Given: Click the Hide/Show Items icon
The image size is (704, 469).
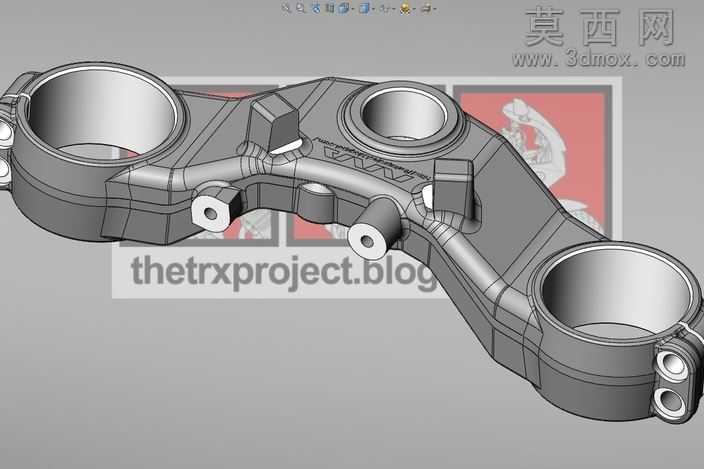Looking at the screenshot, I should click(x=384, y=8).
